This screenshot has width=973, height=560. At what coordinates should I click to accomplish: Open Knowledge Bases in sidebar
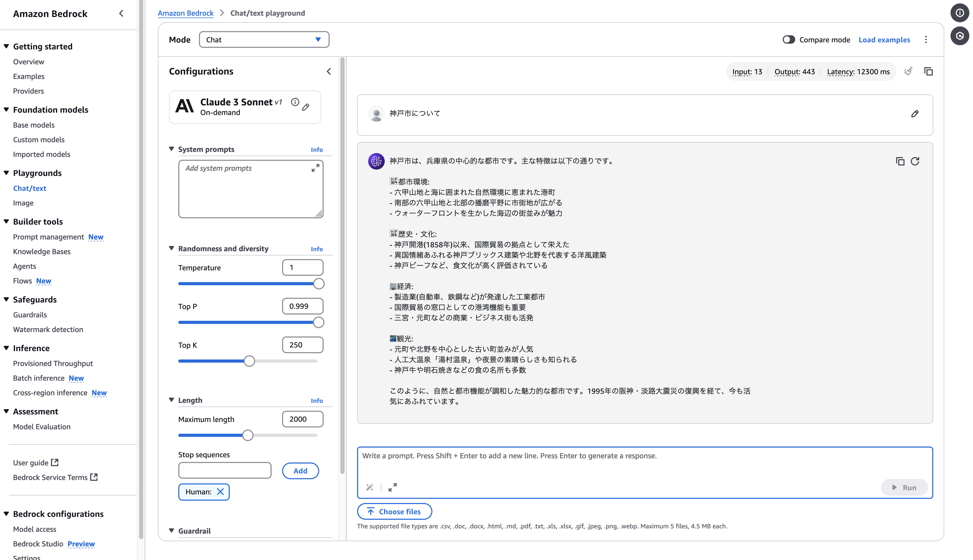click(42, 252)
